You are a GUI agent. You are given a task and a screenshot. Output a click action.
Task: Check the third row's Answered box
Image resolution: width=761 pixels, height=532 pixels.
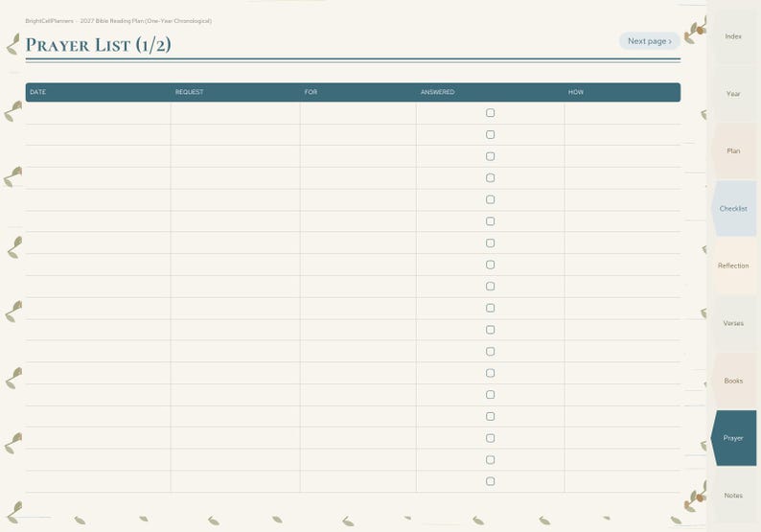(x=490, y=156)
